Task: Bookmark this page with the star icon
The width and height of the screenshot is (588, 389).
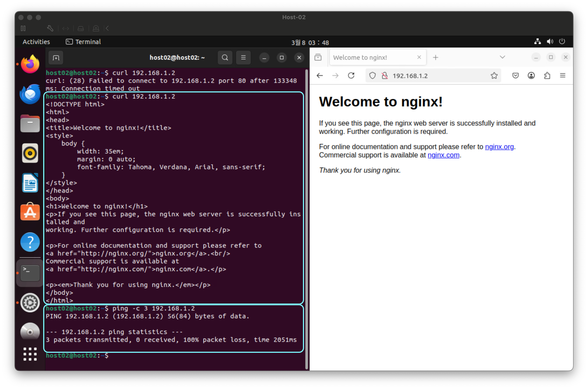Action: point(494,75)
